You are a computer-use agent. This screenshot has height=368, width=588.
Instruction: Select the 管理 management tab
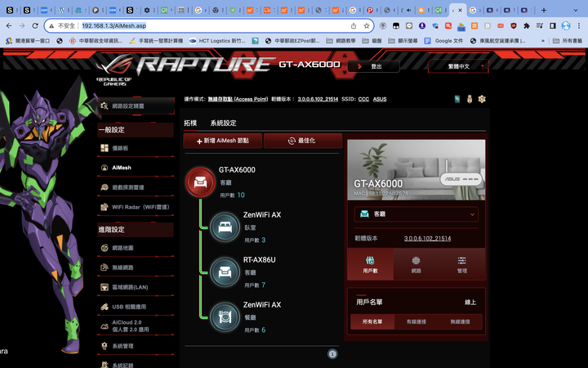(x=462, y=264)
